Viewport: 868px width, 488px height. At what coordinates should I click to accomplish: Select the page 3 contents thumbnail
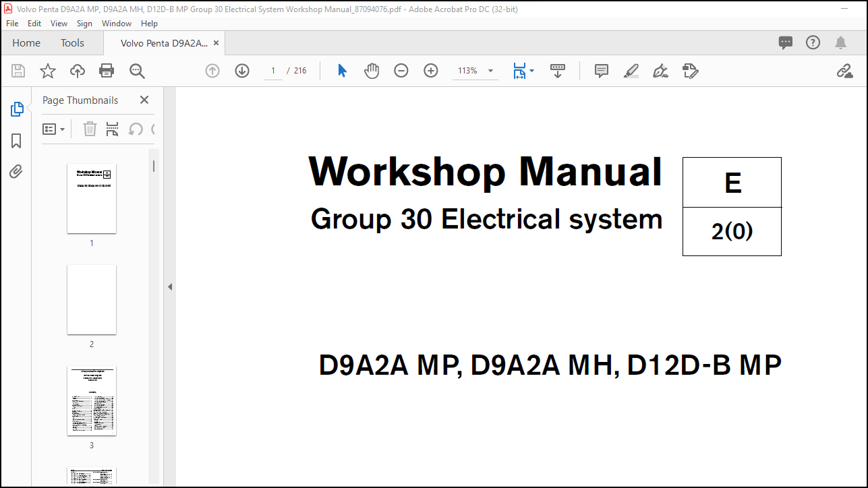point(92,401)
